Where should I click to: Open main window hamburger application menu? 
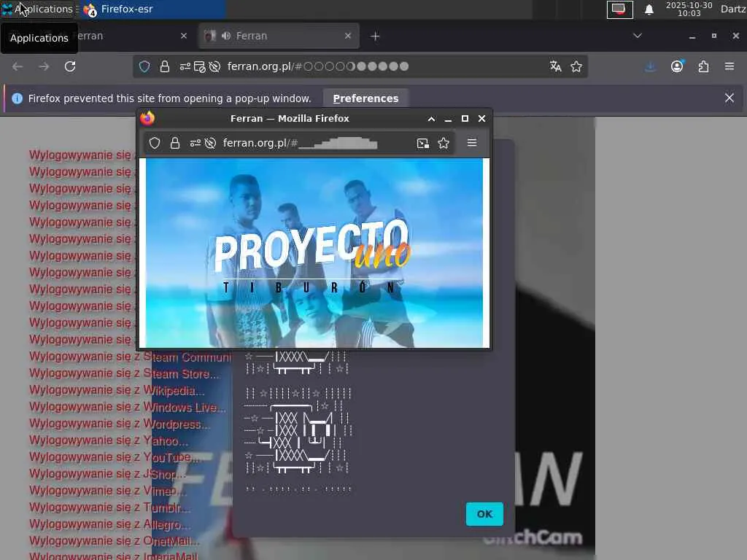pos(729,66)
